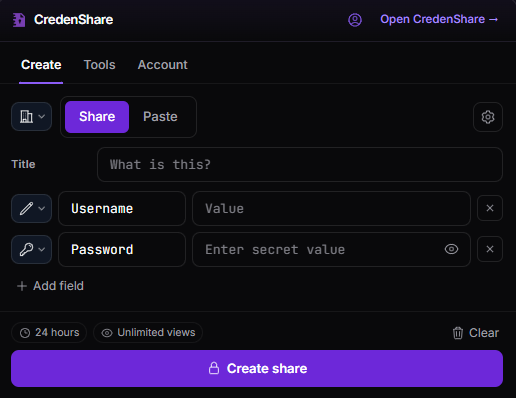Open CredenShare link in header

pos(439,19)
